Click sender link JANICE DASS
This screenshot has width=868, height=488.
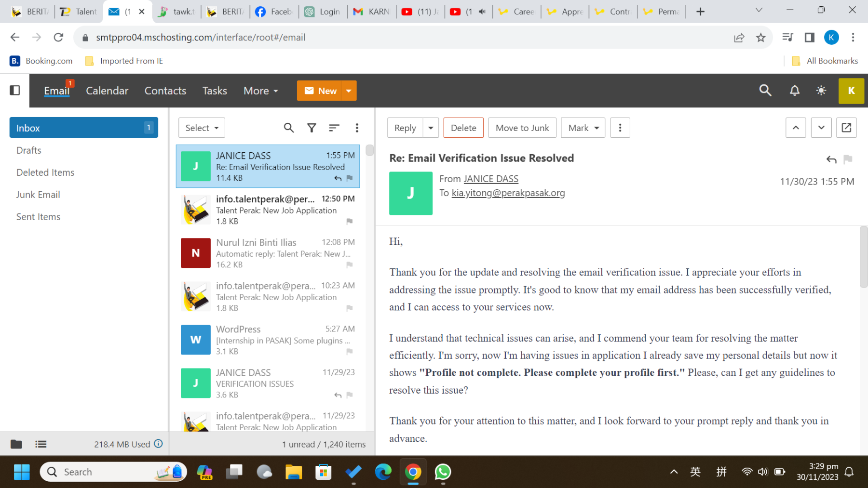click(490, 179)
